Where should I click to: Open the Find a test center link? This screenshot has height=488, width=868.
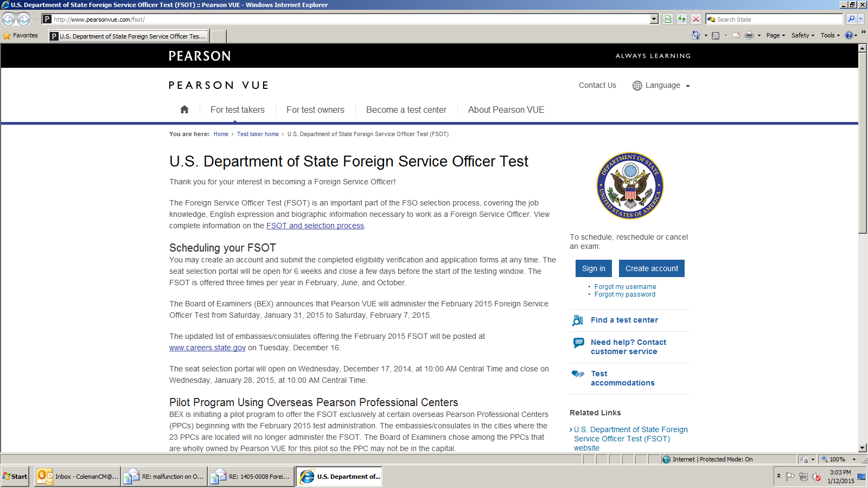pos(624,320)
